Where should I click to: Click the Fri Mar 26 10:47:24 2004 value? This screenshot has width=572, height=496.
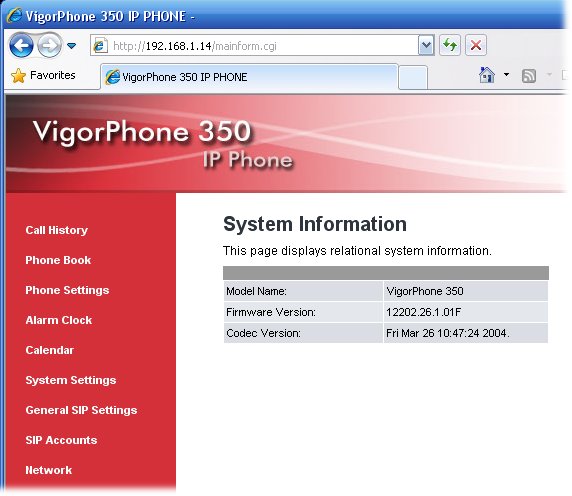(448, 333)
